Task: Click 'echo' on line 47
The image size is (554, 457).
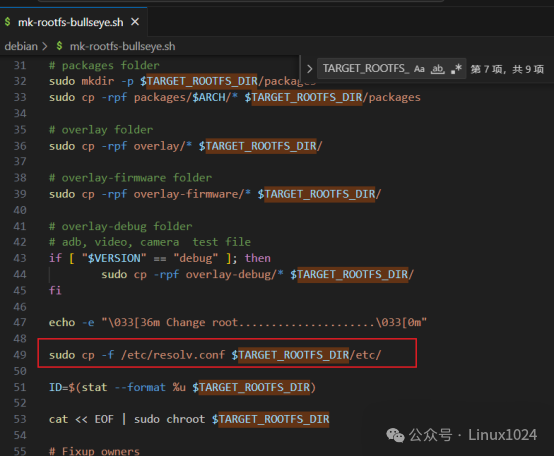Action: [x=62, y=322]
